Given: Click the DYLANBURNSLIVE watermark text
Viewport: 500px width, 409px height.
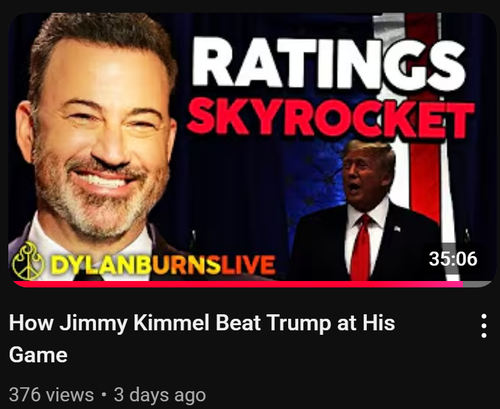Looking at the screenshot, I should click(x=163, y=265).
